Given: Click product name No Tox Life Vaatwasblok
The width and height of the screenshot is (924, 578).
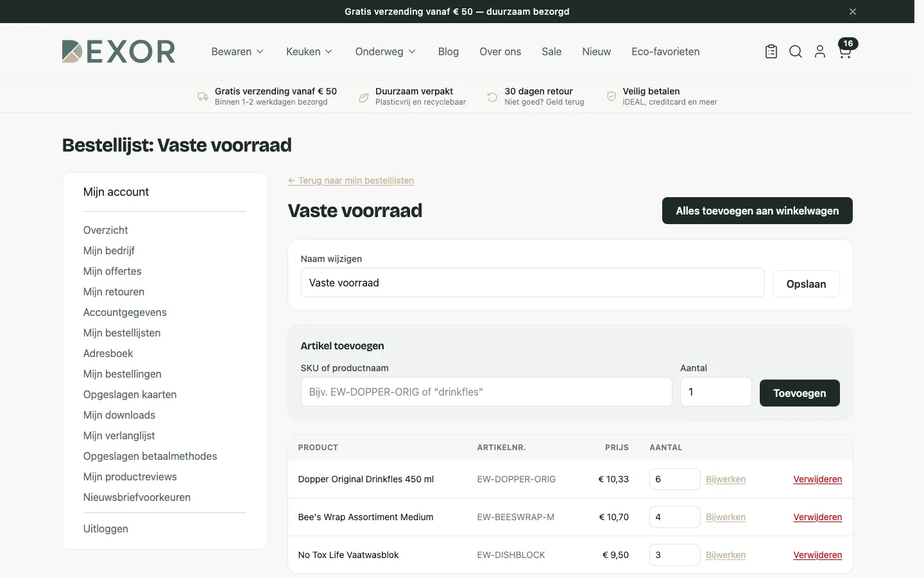Looking at the screenshot, I should 348,555.
